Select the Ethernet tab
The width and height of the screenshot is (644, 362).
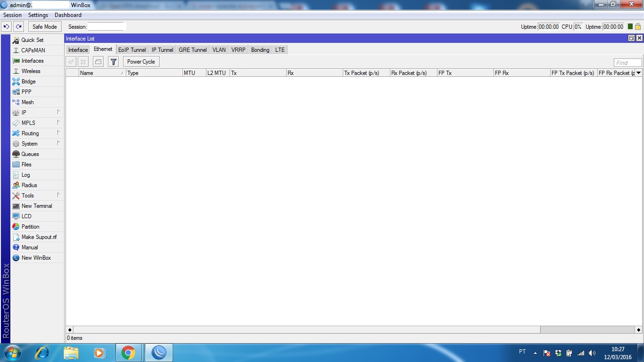[103, 49]
